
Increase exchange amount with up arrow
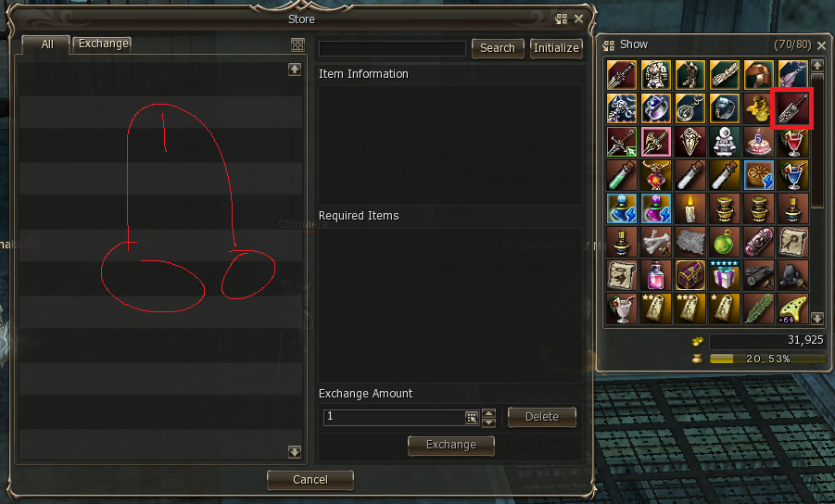pyautogui.click(x=488, y=412)
